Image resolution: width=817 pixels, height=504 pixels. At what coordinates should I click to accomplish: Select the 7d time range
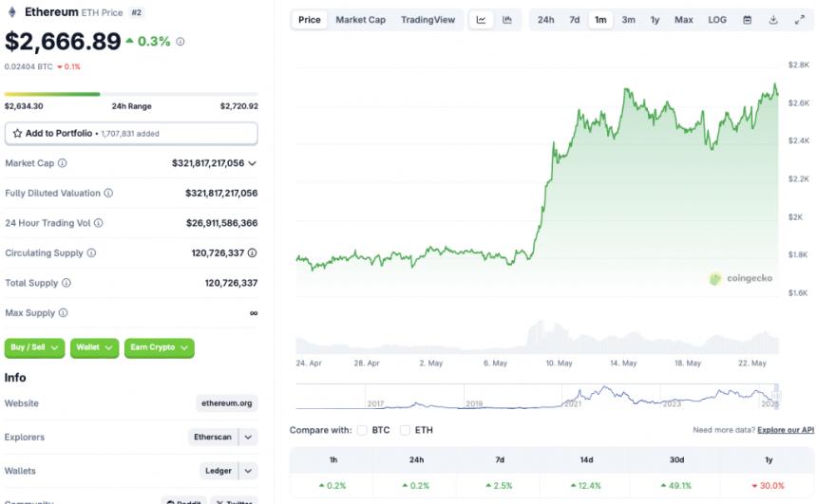(575, 20)
